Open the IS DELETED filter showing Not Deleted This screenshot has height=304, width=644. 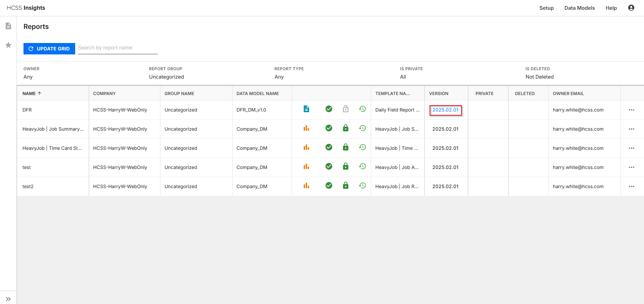[539, 77]
